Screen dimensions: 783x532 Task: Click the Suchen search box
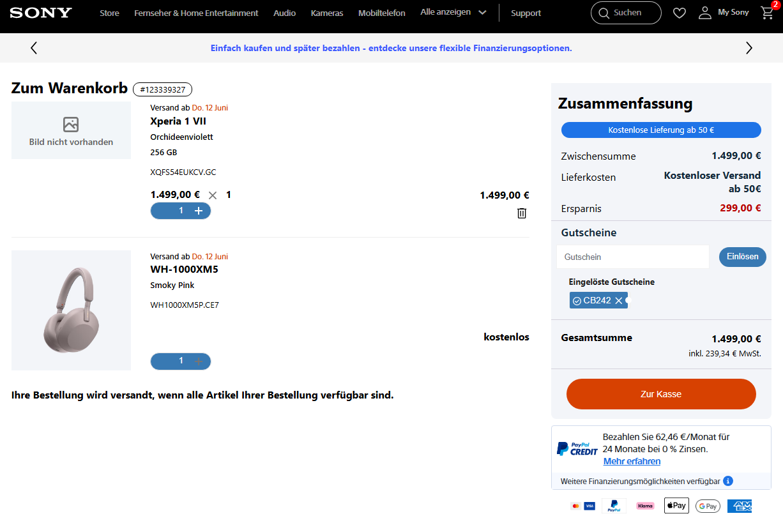[626, 13]
